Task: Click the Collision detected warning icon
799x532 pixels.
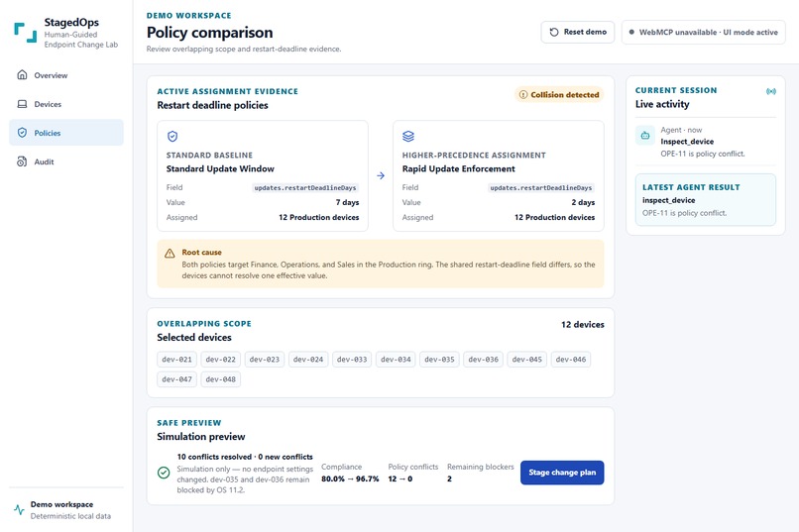Action: click(x=522, y=95)
